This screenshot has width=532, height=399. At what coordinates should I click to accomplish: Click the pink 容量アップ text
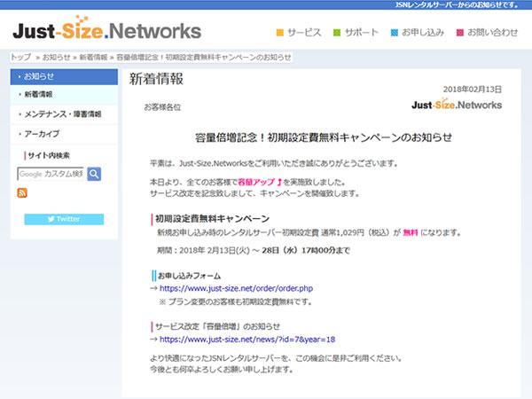tap(256, 182)
